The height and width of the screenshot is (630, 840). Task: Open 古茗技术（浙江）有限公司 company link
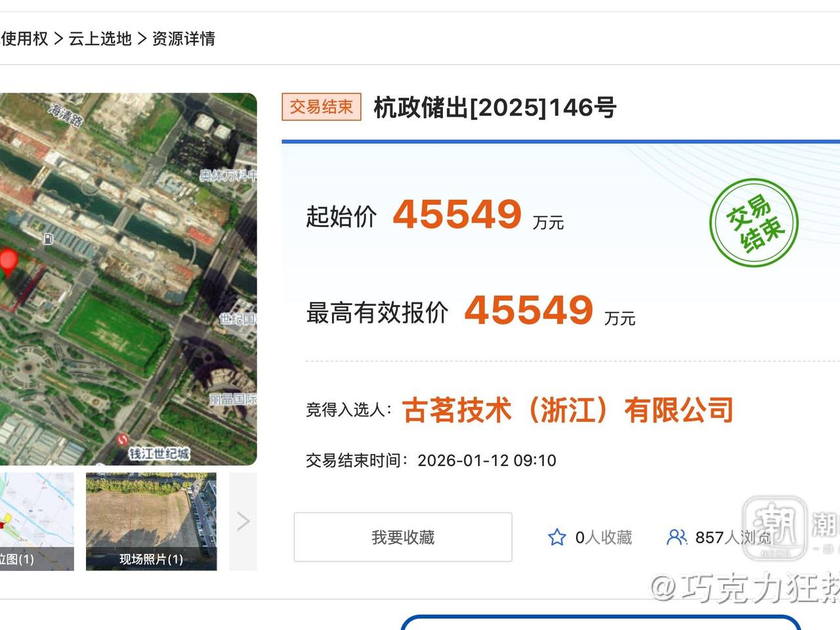[568, 410]
